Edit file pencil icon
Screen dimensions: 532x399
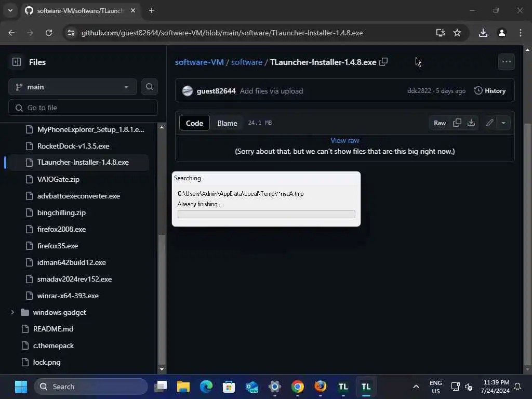(x=489, y=123)
